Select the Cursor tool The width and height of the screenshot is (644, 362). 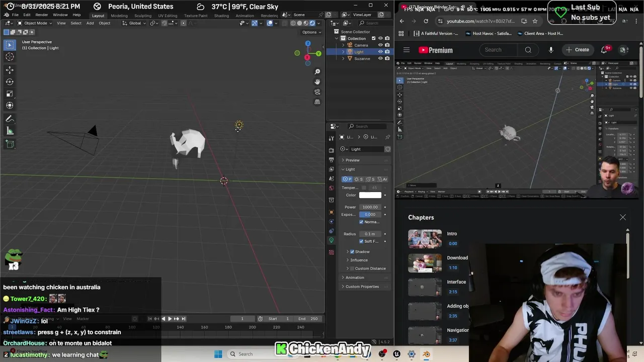coord(10,57)
